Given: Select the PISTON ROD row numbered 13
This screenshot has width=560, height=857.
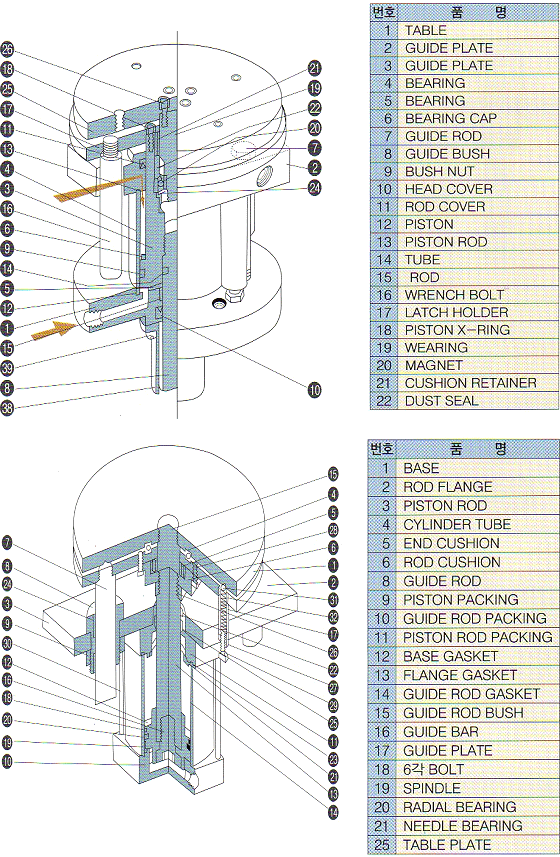Looking at the screenshot, I should coord(464,242).
